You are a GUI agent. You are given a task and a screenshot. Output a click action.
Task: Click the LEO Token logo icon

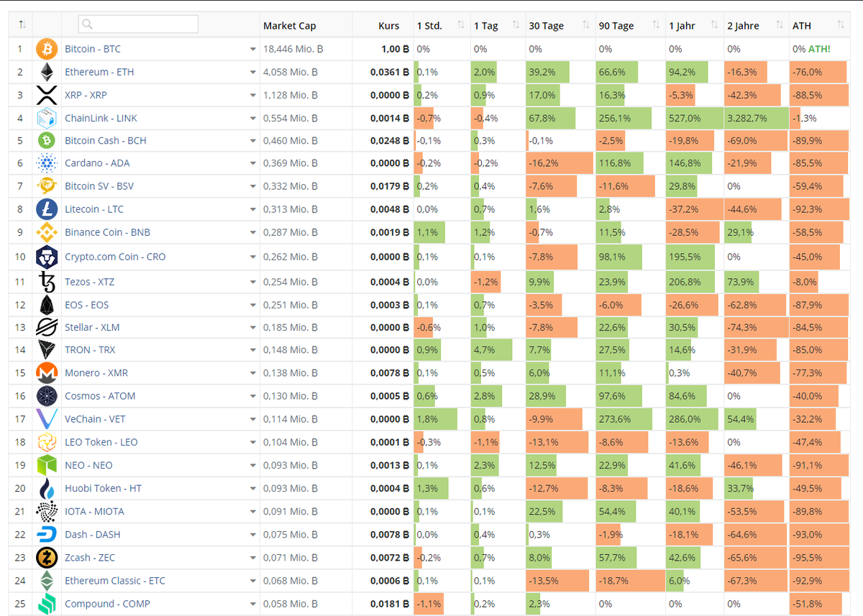tap(47, 442)
